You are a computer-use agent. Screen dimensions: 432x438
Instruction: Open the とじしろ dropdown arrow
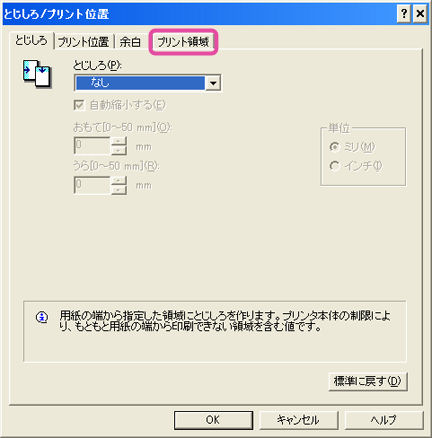point(213,83)
